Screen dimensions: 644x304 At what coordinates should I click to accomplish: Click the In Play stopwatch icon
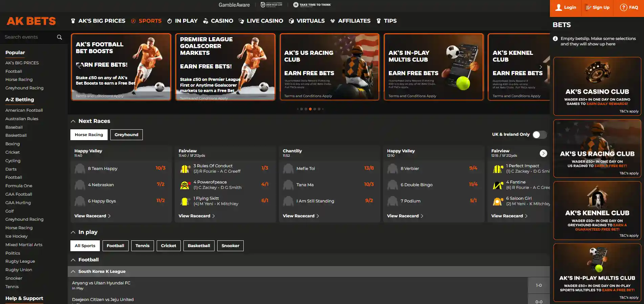pos(170,21)
